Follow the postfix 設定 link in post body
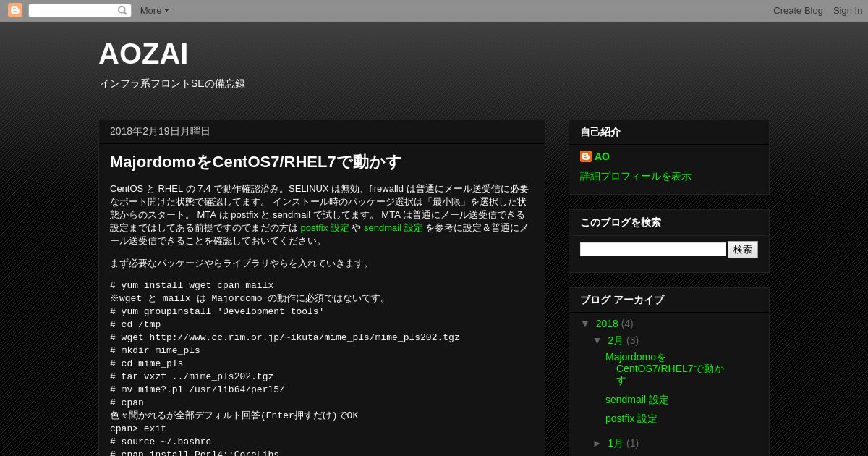The width and height of the screenshot is (868, 456). point(325,227)
